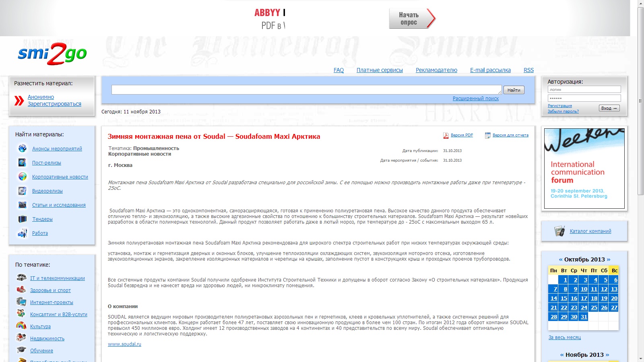Open Корпоративные новости sidebar link

coord(60,177)
